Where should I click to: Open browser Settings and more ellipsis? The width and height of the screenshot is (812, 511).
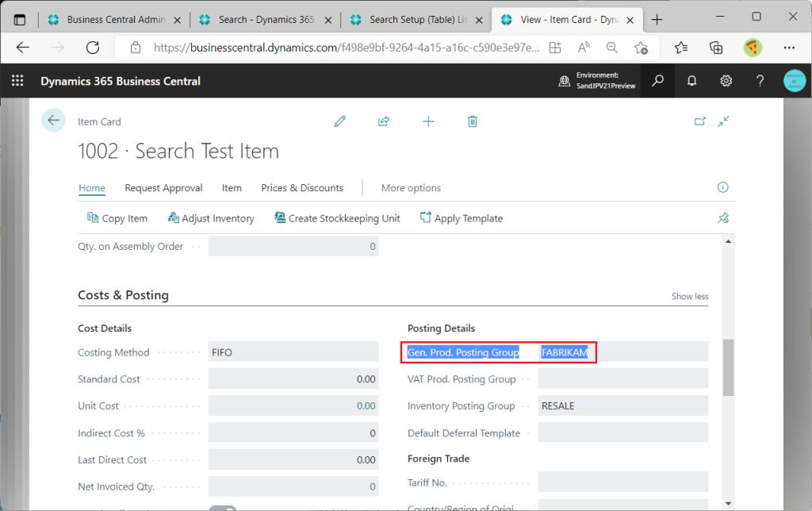point(789,48)
